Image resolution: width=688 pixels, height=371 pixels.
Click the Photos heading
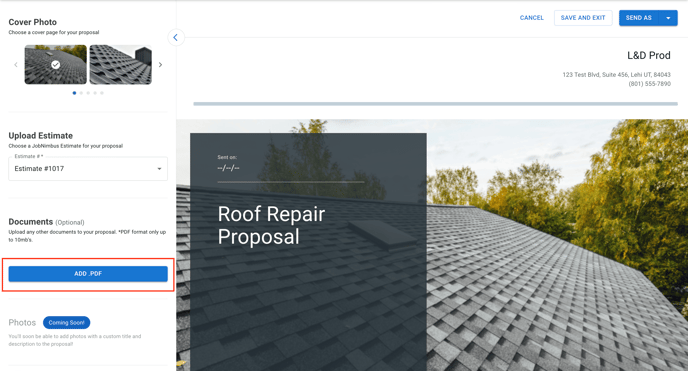point(22,323)
